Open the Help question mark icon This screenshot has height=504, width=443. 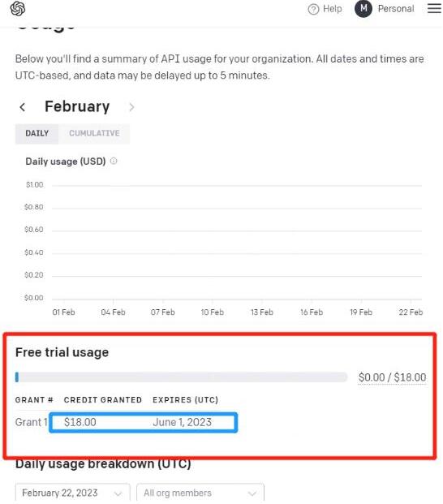[x=313, y=9]
